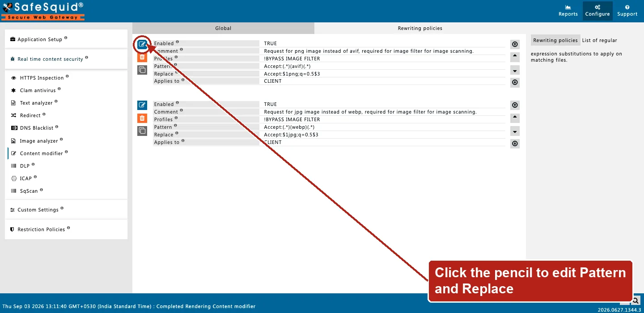644x313 pixels.
Task: Click status message 'Completed Rendering Content modifier'
Action: point(206,306)
